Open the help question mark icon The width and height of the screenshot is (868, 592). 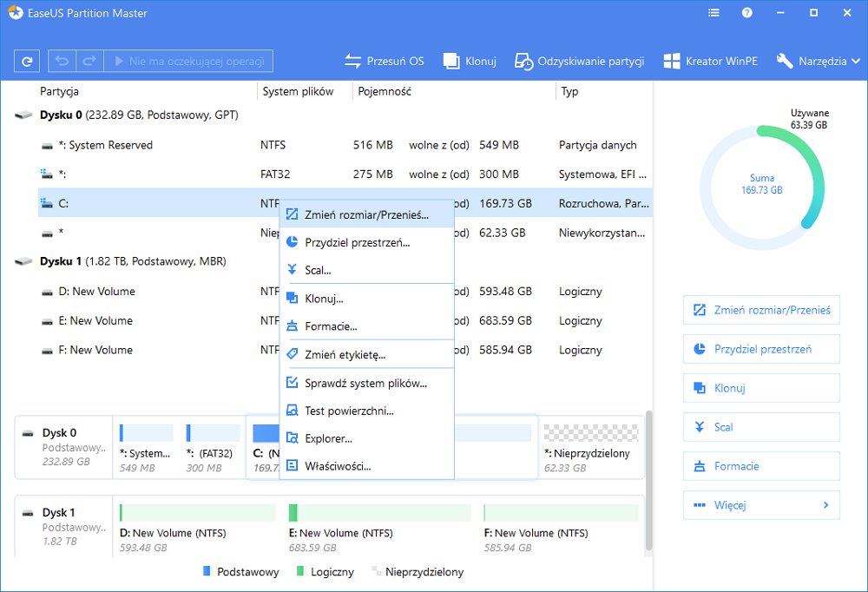pos(747,13)
